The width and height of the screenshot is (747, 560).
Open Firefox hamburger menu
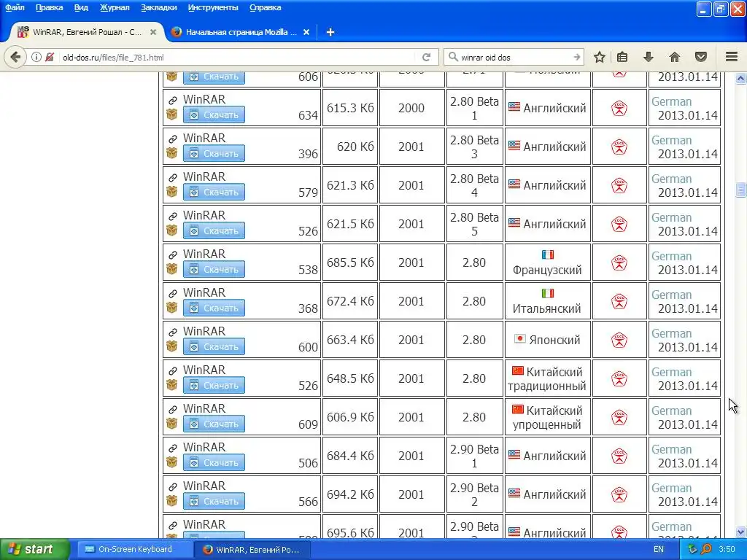732,57
